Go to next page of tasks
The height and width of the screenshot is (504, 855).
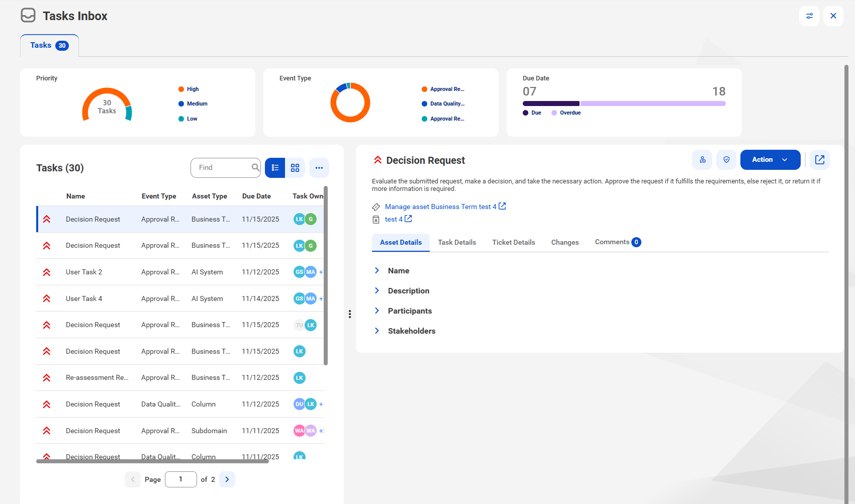coord(227,479)
